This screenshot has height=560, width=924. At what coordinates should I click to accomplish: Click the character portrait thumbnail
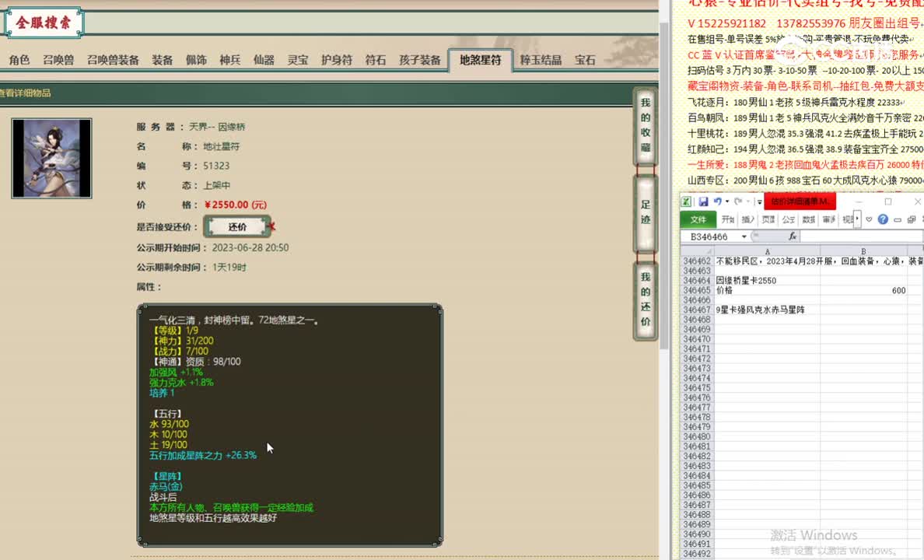[x=51, y=157]
